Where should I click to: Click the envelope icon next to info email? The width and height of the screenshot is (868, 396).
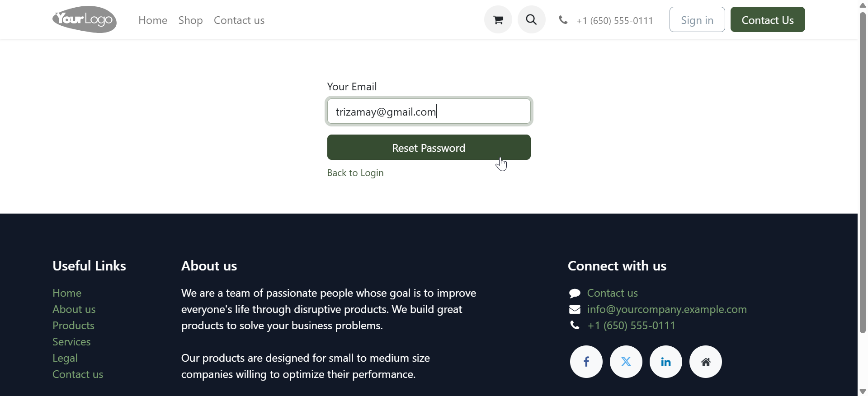(x=575, y=309)
